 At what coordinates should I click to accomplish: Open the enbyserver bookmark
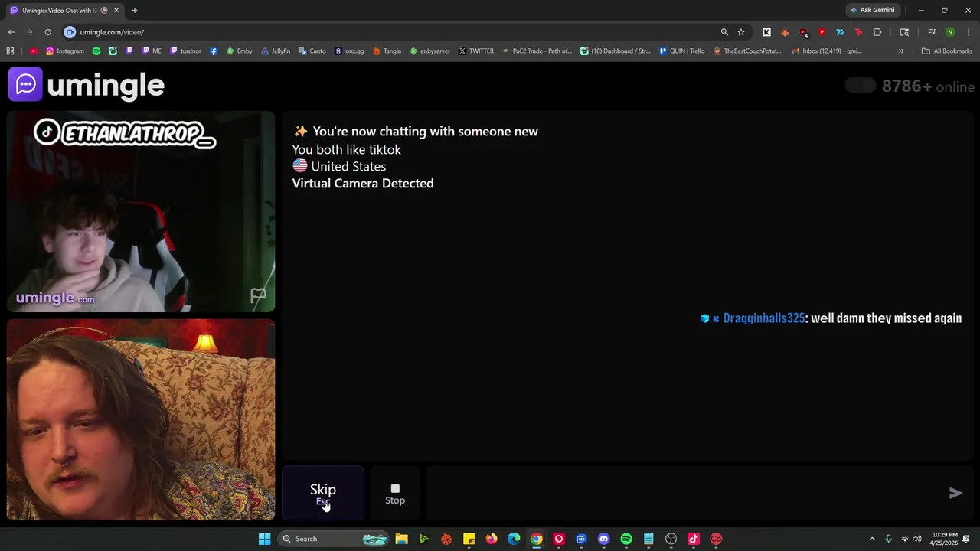430,51
